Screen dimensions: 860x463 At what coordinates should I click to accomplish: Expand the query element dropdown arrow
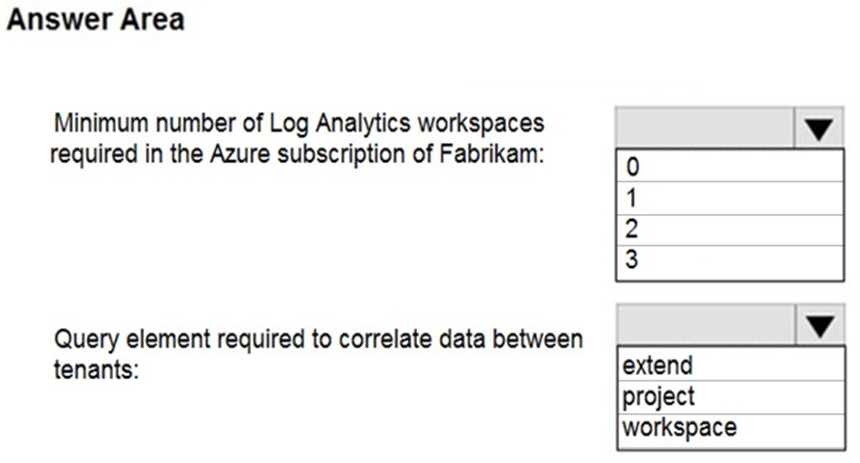tap(820, 325)
